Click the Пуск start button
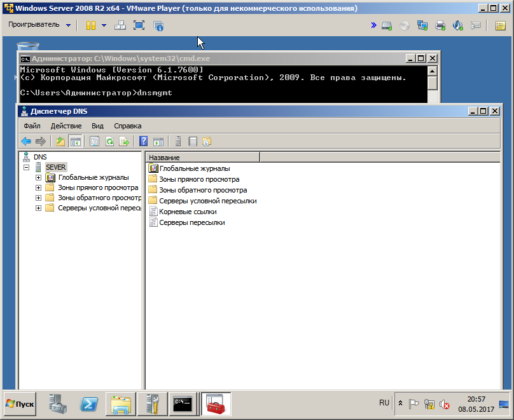Viewport: 514px width, 420px height. tap(20, 403)
